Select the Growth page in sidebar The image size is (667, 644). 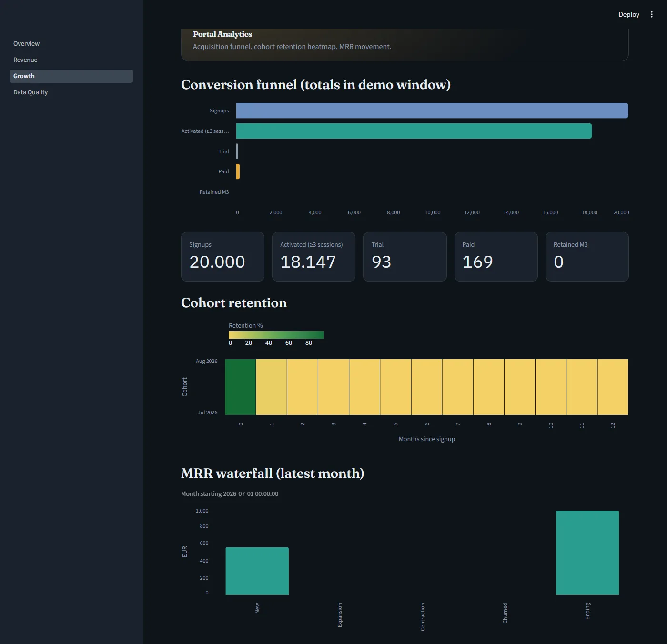71,76
